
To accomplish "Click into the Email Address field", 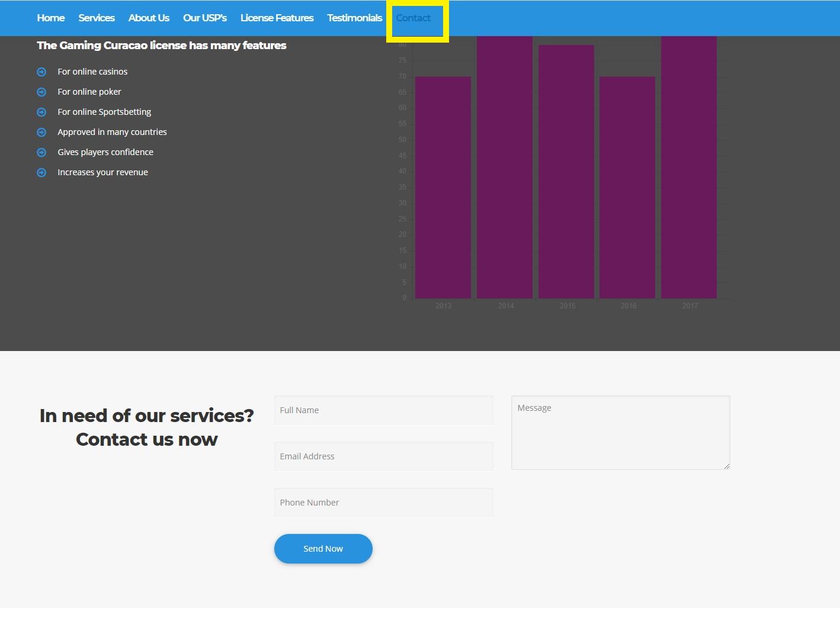I will click(383, 456).
